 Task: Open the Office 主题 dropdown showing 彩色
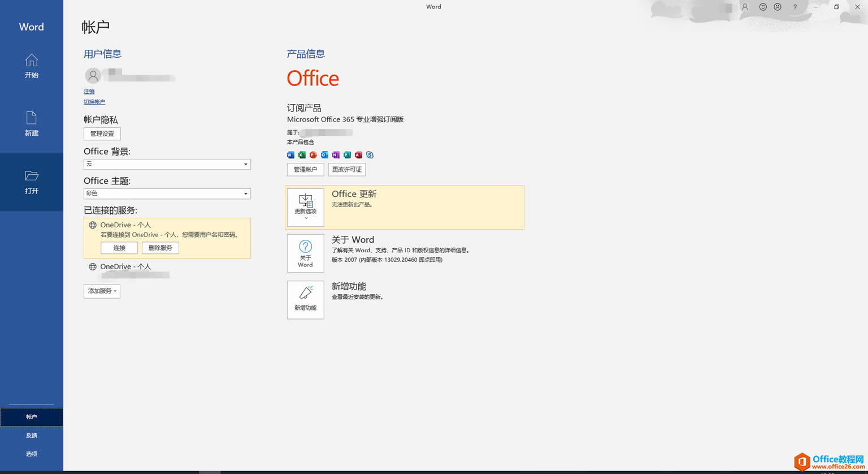[245, 193]
